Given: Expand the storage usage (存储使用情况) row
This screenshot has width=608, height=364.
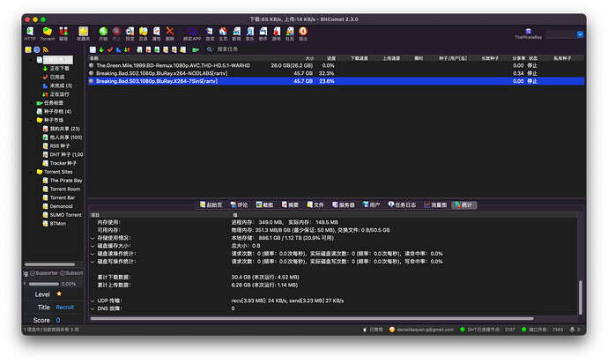Looking at the screenshot, I should coord(93,238).
